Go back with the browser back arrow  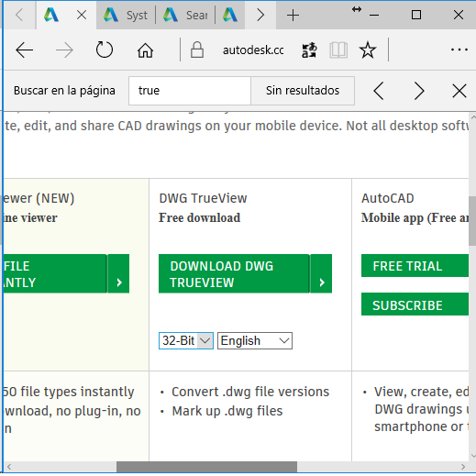click(24, 50)
